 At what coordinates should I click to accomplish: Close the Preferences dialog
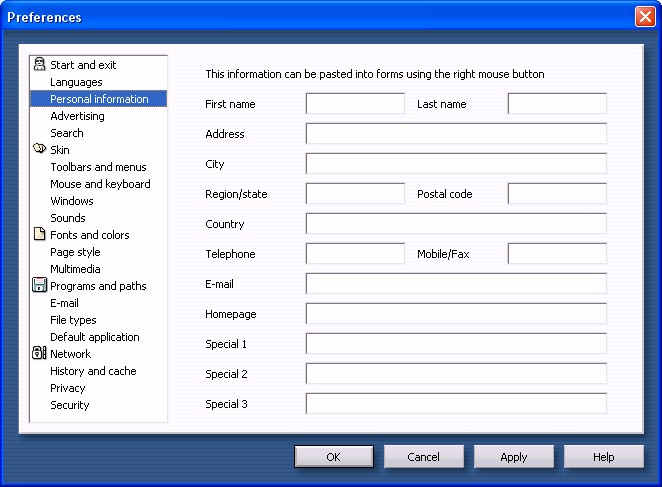[x=646, y=17]
